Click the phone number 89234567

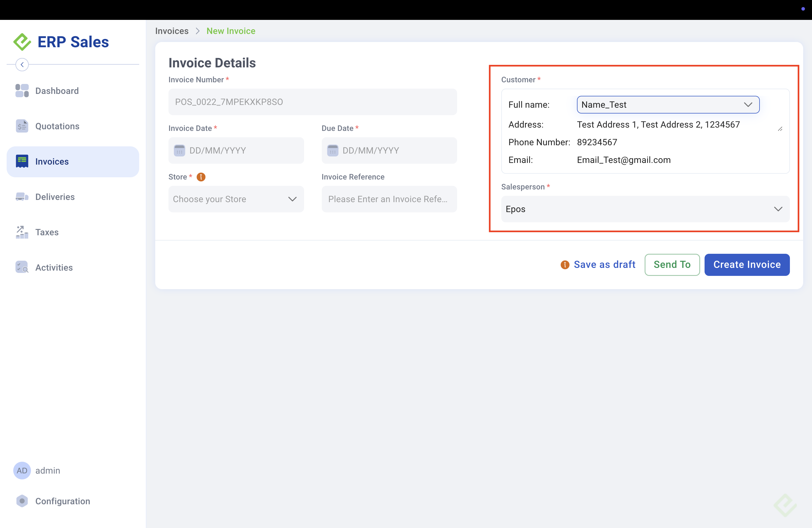coord(597,142)
